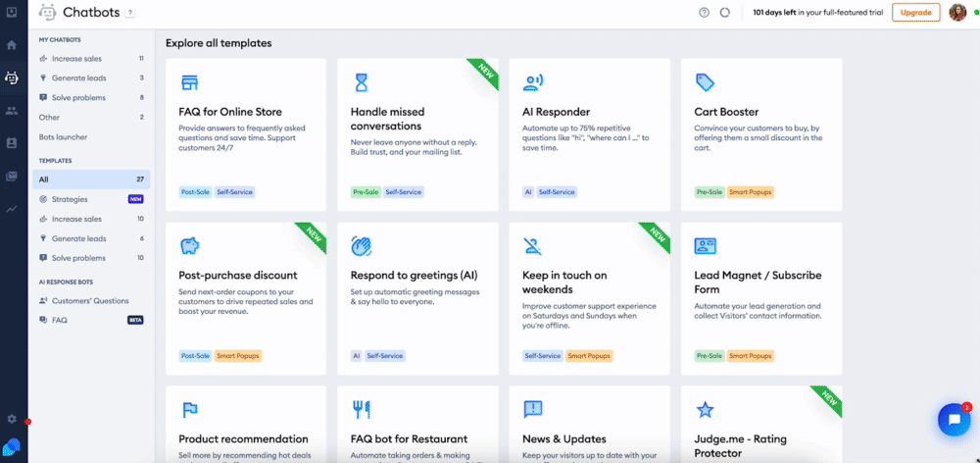Click the store icon on FAQ for Online Store

coord(189,82)
